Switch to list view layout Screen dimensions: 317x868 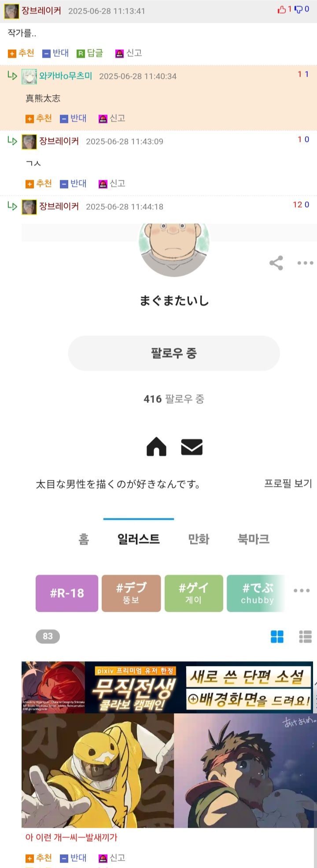click(x=305, y=637)
